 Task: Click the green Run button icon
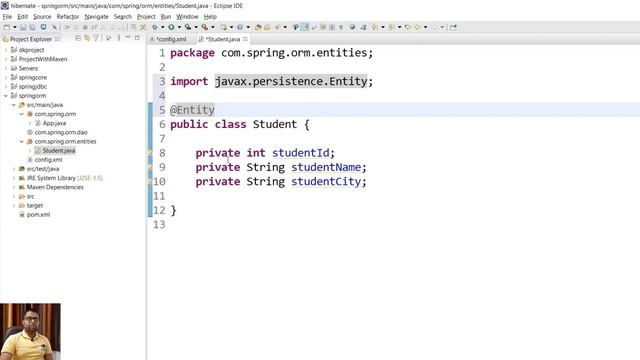coord(171,27)
